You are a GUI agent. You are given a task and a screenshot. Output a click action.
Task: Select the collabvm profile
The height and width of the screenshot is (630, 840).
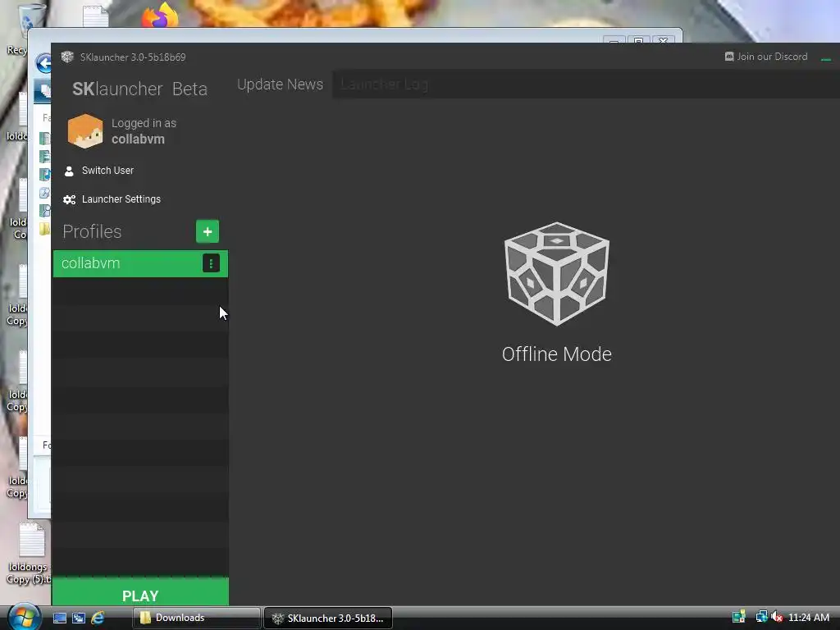pyautogui.click(x=140, y=263)
